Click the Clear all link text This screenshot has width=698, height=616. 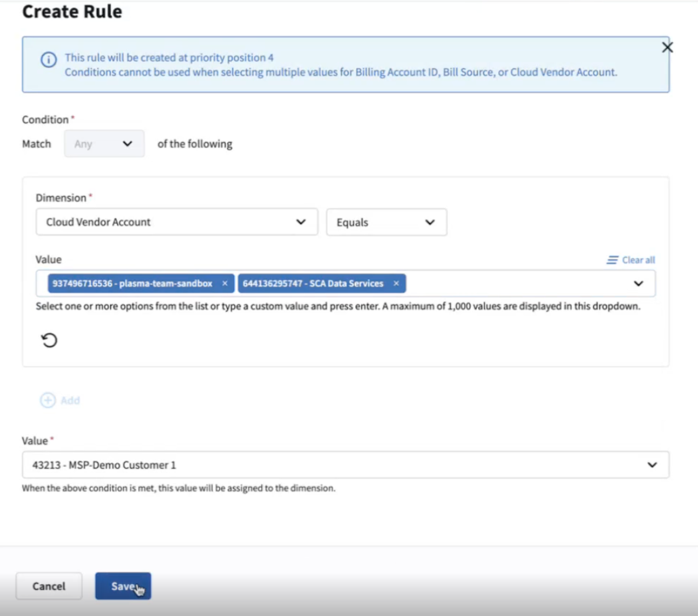tap(638, 260)
